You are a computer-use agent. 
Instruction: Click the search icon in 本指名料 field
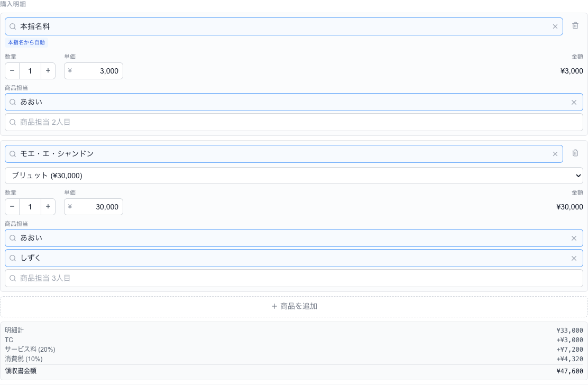[13, 26]
